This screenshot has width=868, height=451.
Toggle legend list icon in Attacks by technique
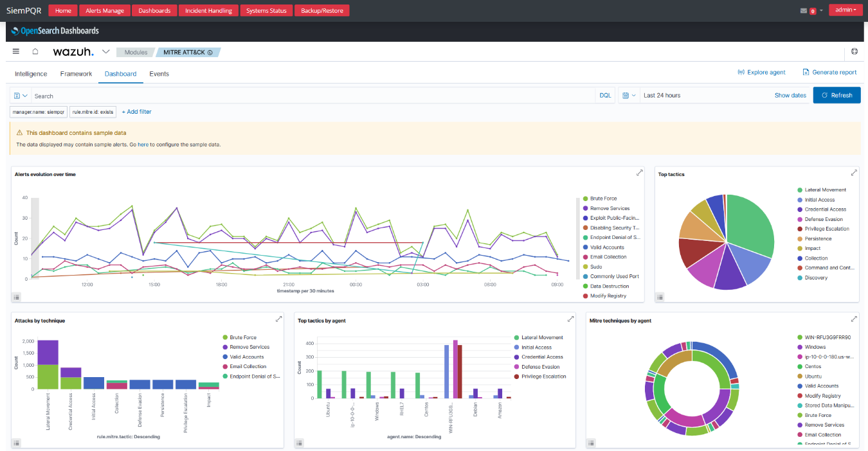point(17,443)
